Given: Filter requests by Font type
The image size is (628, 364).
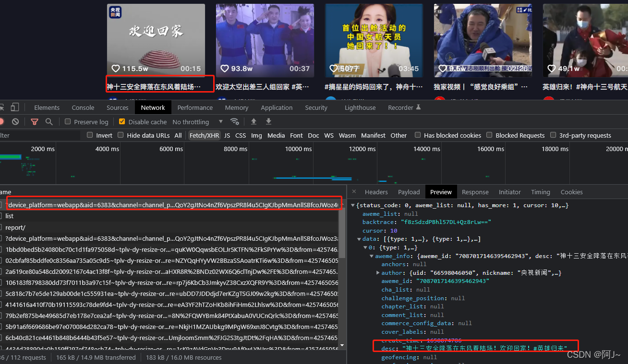Looking at the screenshot, I should (297, 135).
